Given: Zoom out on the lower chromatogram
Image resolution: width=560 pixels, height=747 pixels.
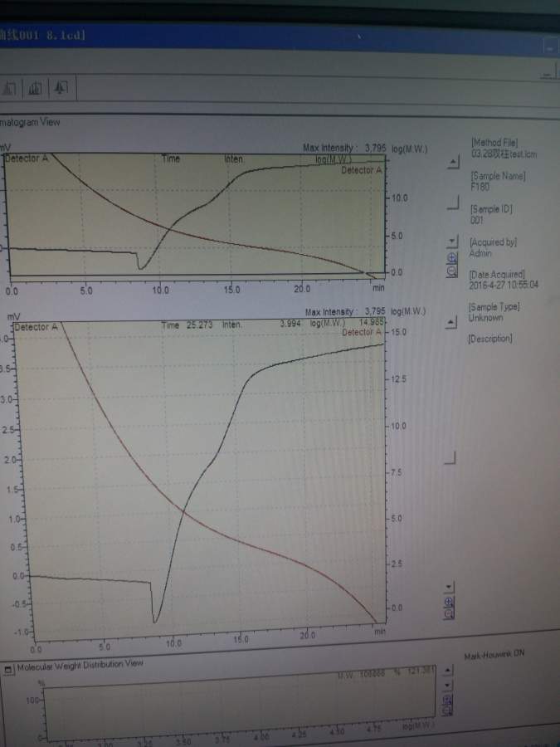Looking at the screenshot, I should 449,613.
